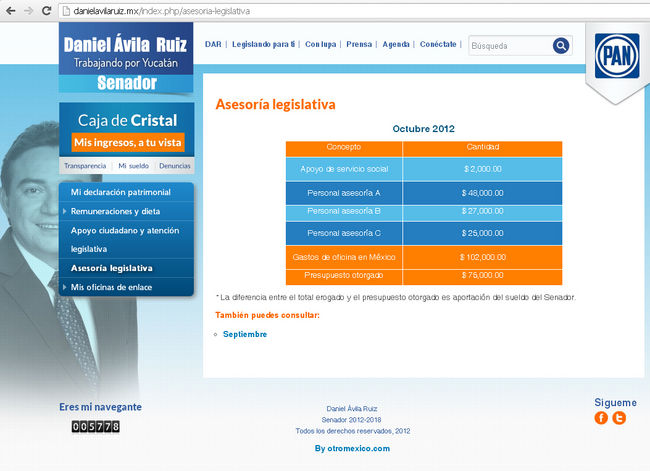Click the browser back arrow

(9, 10)
